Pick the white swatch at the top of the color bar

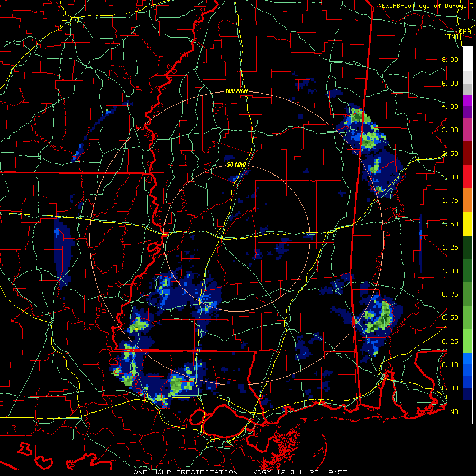point(467,59)
